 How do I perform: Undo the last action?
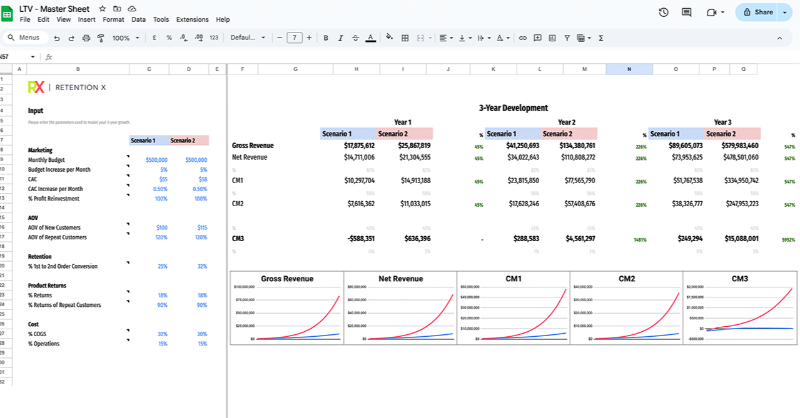point(57,38)
